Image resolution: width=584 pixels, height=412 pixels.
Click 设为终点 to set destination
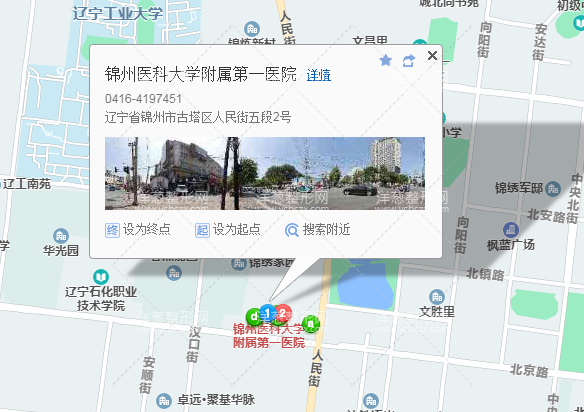coord(138,230)
